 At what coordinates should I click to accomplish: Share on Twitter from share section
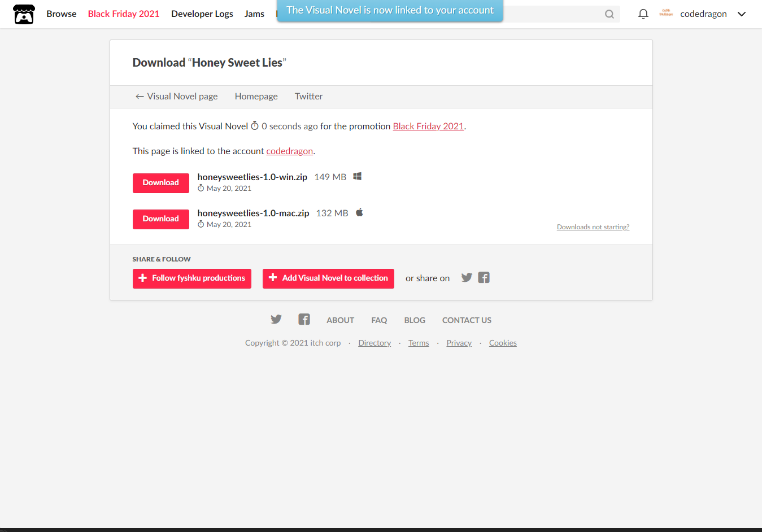[467, 277]
